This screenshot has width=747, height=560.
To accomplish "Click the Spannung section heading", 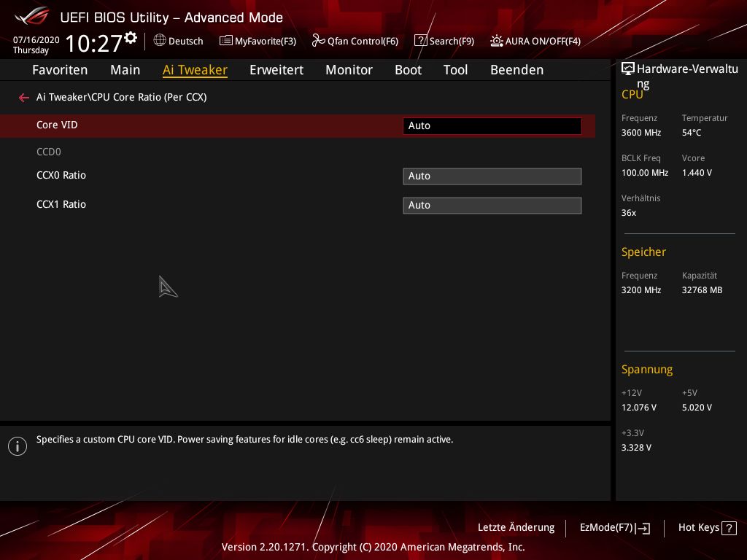I will 647,370.
